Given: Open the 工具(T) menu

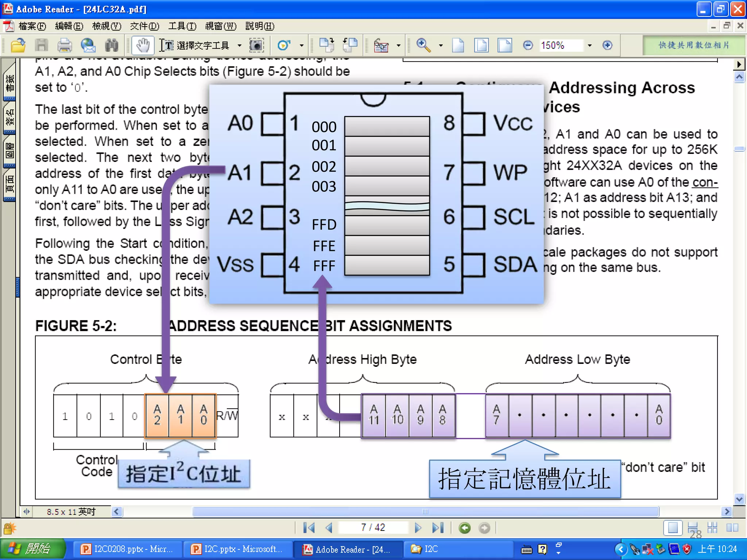Looking at the screenshot, I should click(182, 26).
